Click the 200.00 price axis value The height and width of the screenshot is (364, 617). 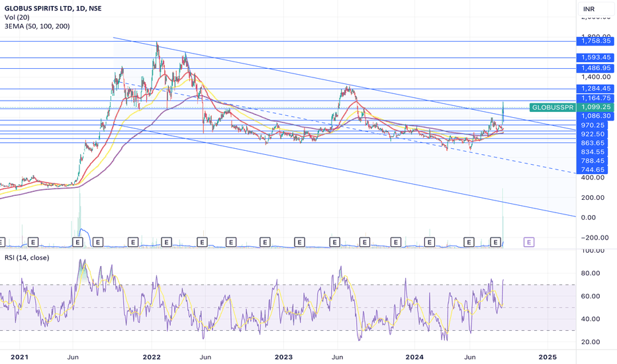pos(593,197)
